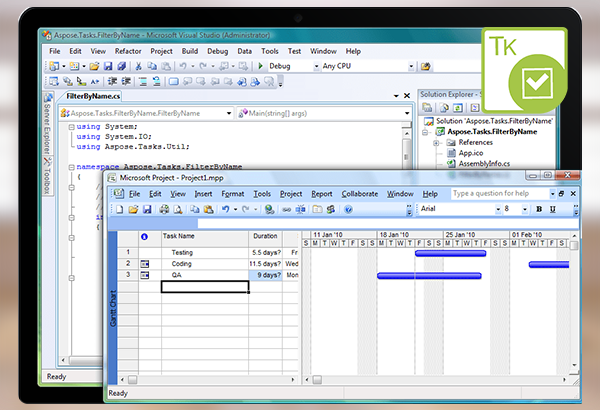Open Debug menu in Visual Studio
600x410 pixels.
(x=217, y=51)
